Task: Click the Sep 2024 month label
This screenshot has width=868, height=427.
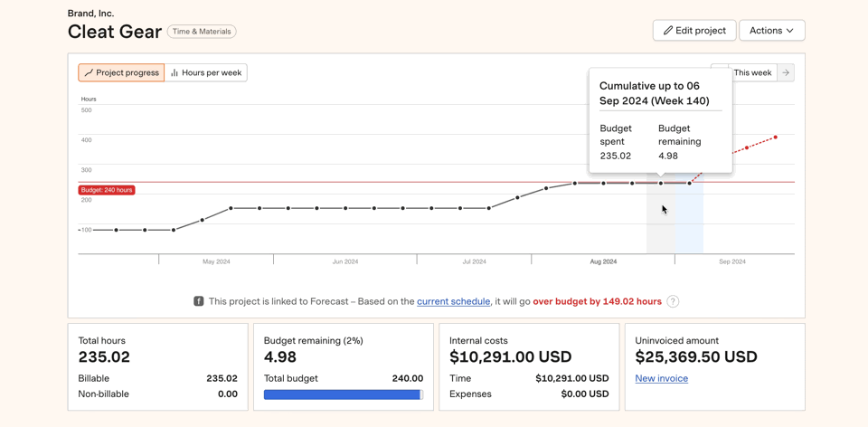Action: tap(731, 261)
